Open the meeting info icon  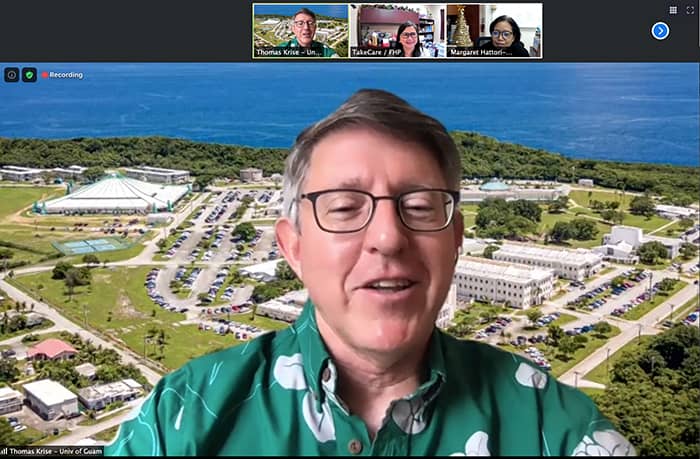point(12,75)
